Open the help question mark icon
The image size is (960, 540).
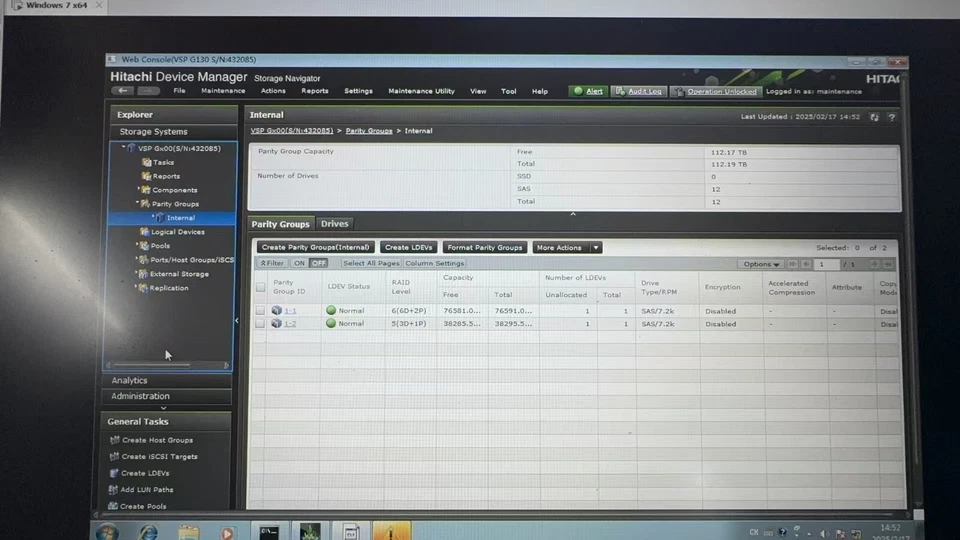(x=892, y=117)
